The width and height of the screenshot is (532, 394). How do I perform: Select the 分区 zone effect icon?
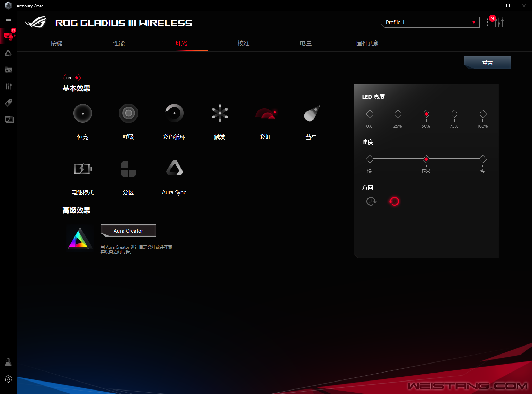[128, 169]
